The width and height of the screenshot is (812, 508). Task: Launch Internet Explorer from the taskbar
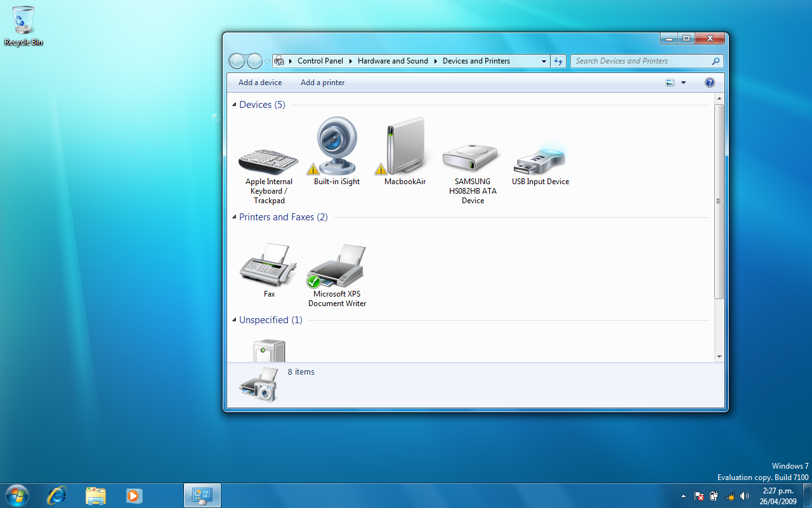click(x=56, y=495)
